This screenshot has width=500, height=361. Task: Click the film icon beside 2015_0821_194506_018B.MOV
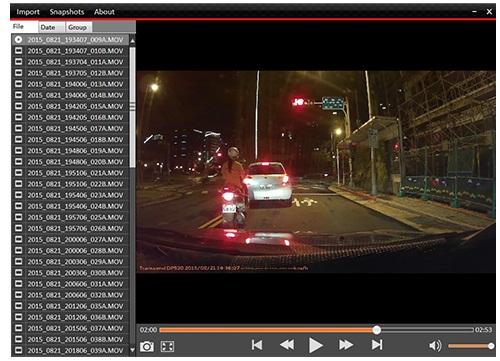coord(18,139)
